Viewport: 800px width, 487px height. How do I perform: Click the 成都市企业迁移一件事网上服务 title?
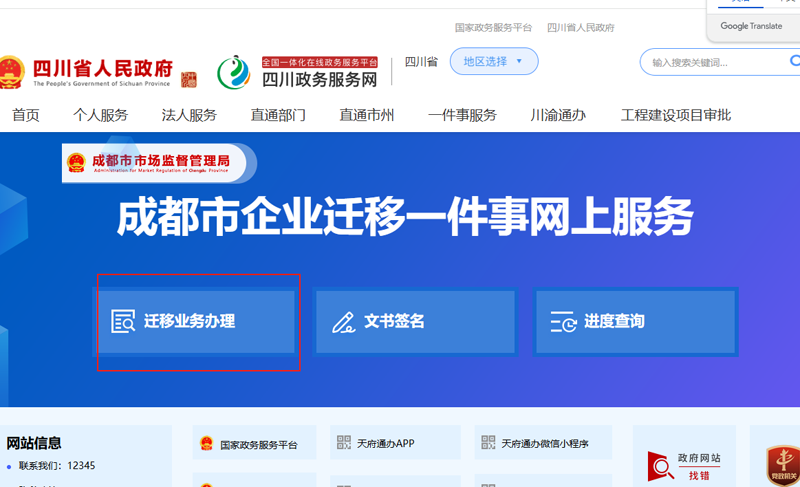click(405, 218)
